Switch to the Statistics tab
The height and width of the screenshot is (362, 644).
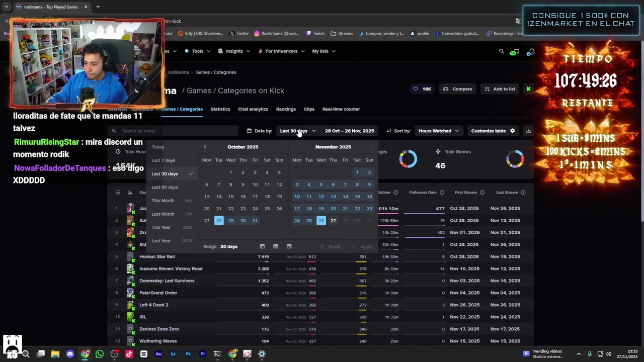[220, 109]
